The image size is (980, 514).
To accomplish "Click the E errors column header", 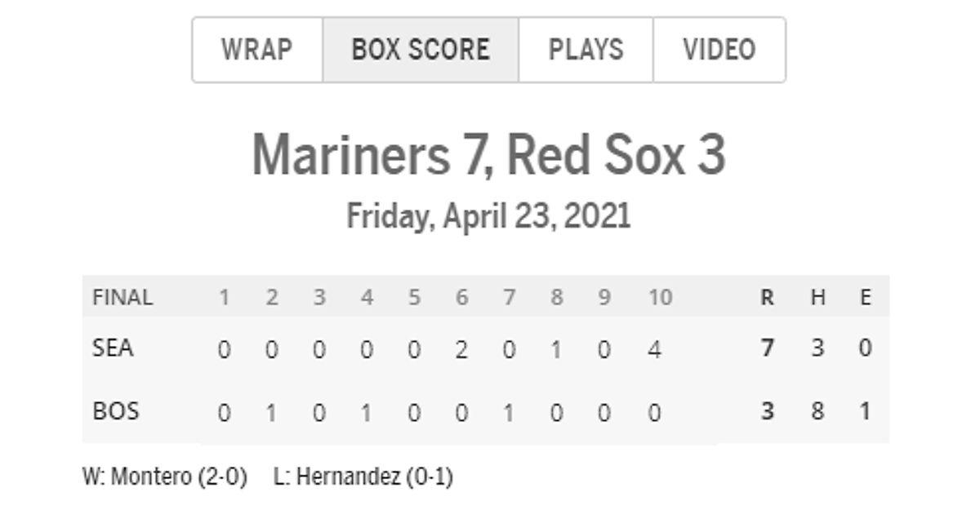I will (x=866, y=298).
